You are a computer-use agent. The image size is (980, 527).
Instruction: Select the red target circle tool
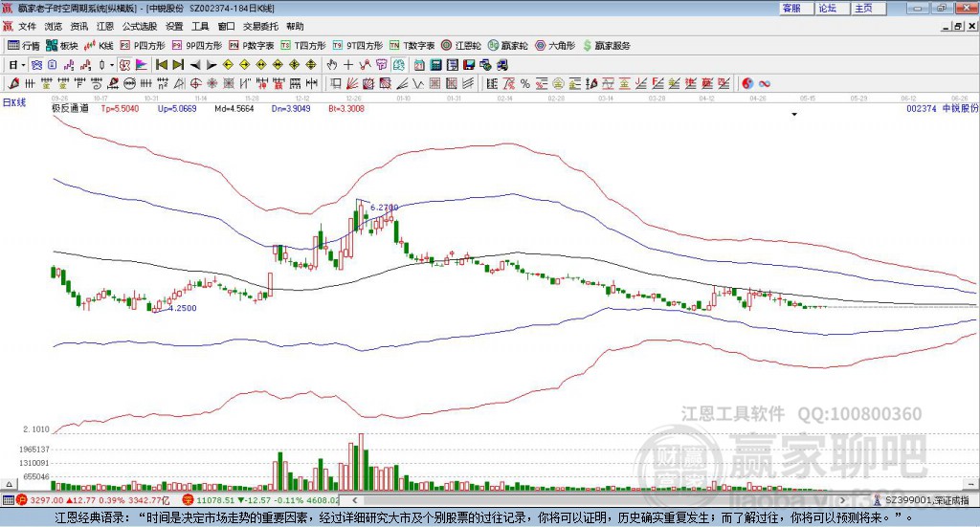(x=195, y=83)
